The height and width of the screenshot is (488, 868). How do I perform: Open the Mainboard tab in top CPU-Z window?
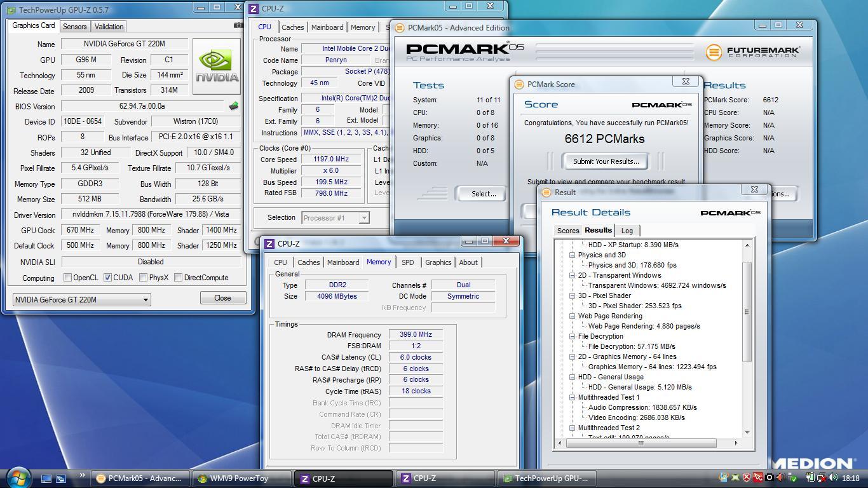coord(327,27)
